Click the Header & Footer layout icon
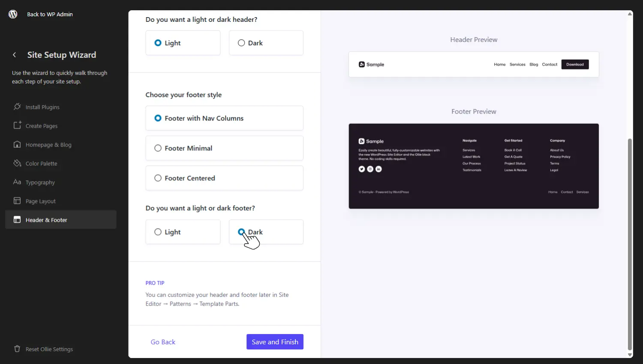 click(17, 220)
